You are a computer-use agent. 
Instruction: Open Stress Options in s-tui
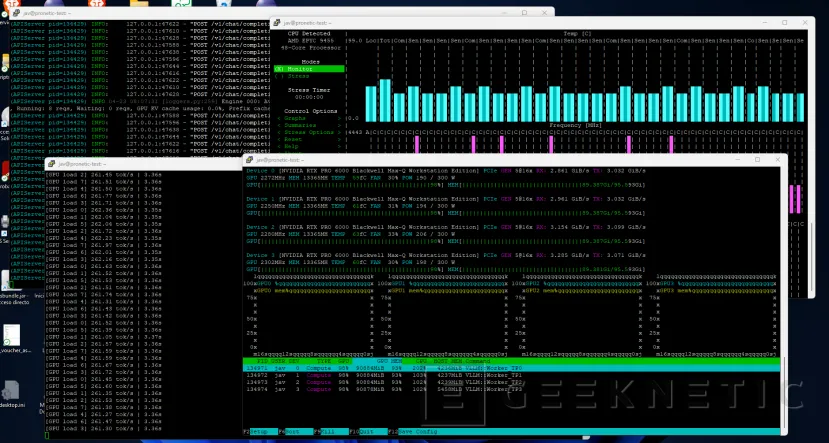309,132
